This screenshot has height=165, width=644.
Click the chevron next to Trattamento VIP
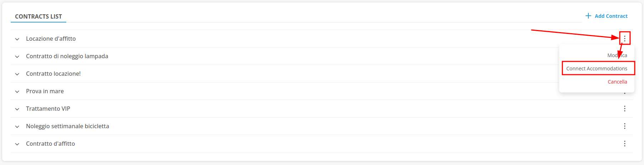coord(17,109)
